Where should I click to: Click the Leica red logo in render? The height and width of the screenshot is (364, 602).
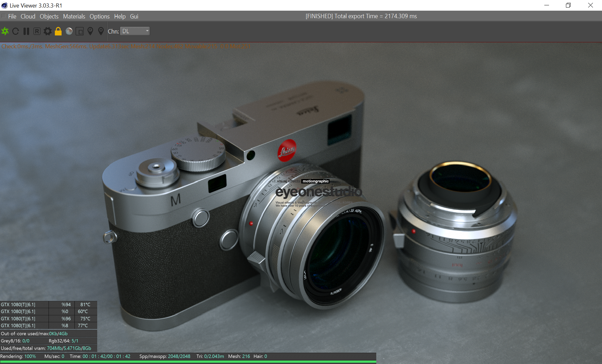(x=287, y=150)
